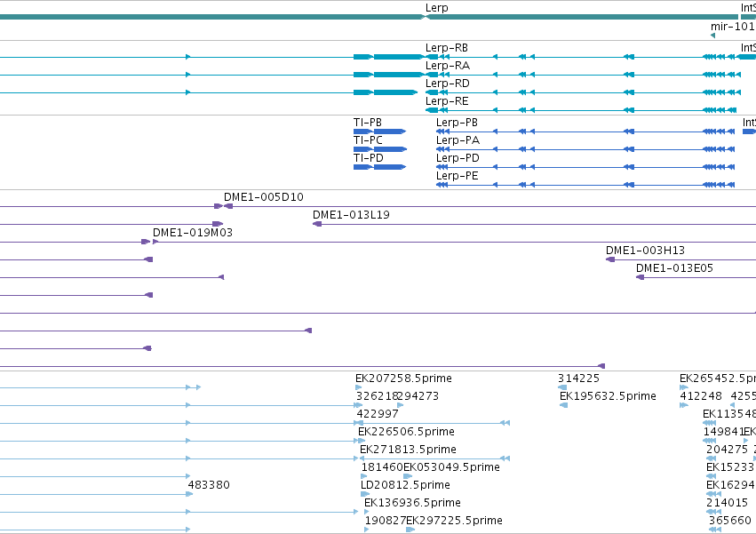Image resolution: width=756 pixels, height=534 pixels.
Task: Select the Lerp-RB transcript label
Action: point(447,48)
